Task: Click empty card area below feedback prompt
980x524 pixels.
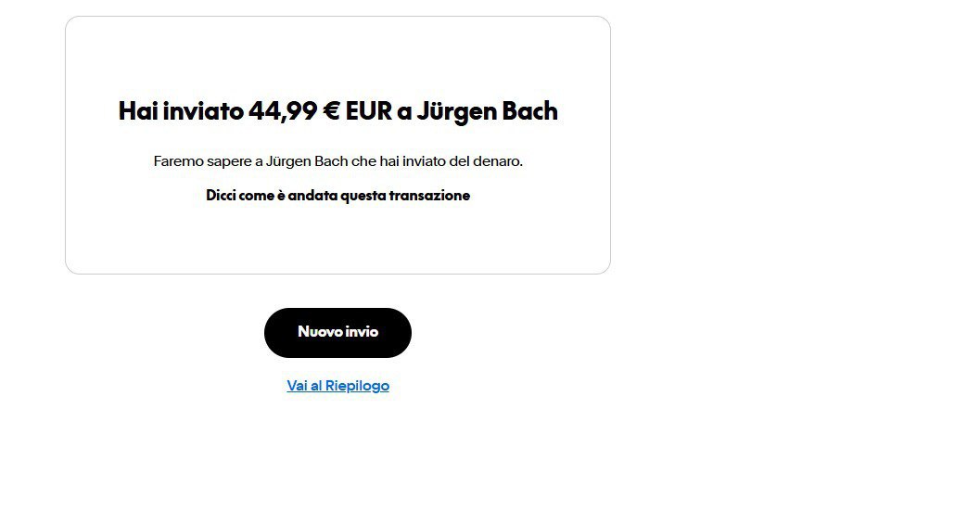Action: click(x=337, y=241)
